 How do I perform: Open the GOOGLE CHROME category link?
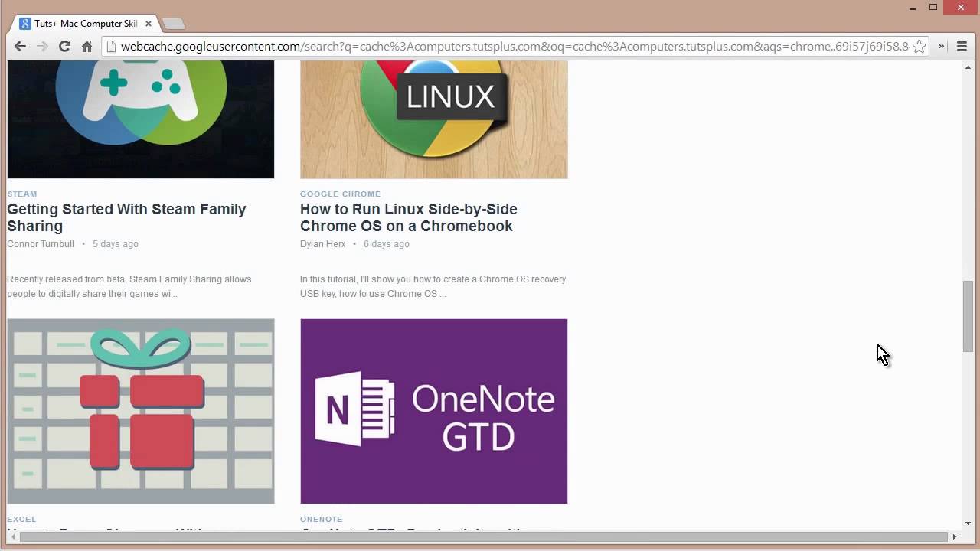point(340,194)
